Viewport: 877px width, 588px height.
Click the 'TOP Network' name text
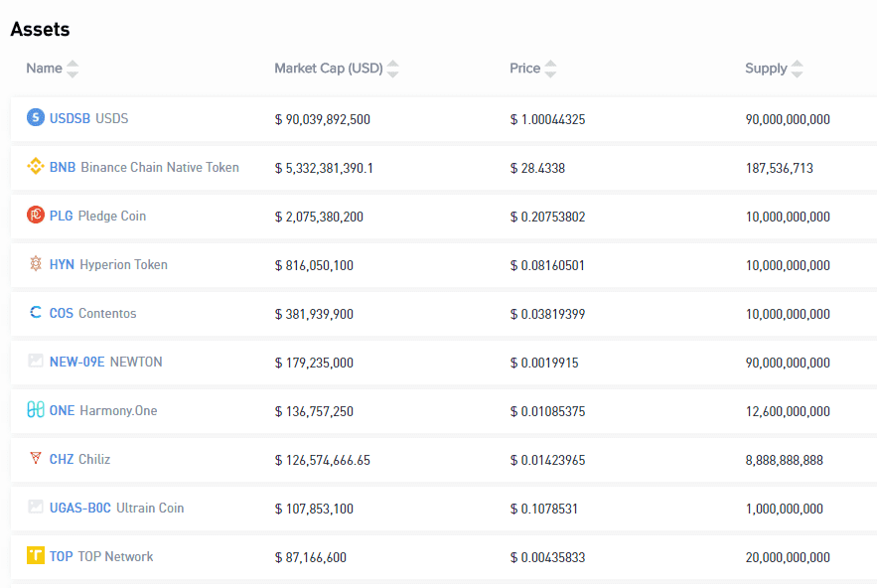click(x=115, y=556)
